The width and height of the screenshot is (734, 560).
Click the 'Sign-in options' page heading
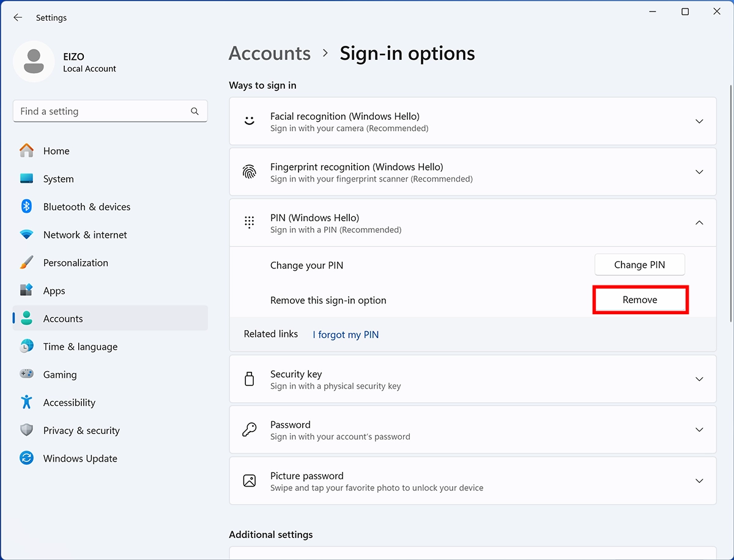(x=407, y=53)
